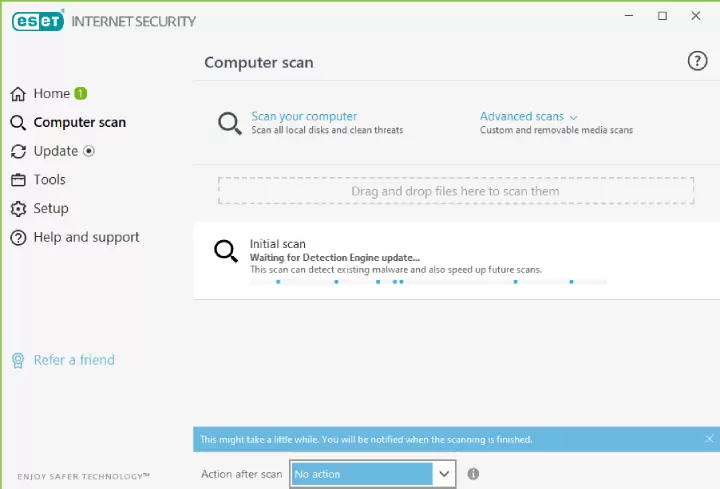Click the Setup gear icon
Image resolution: width=720 pixels, height=489 pixels.
(x=18, y=209)
